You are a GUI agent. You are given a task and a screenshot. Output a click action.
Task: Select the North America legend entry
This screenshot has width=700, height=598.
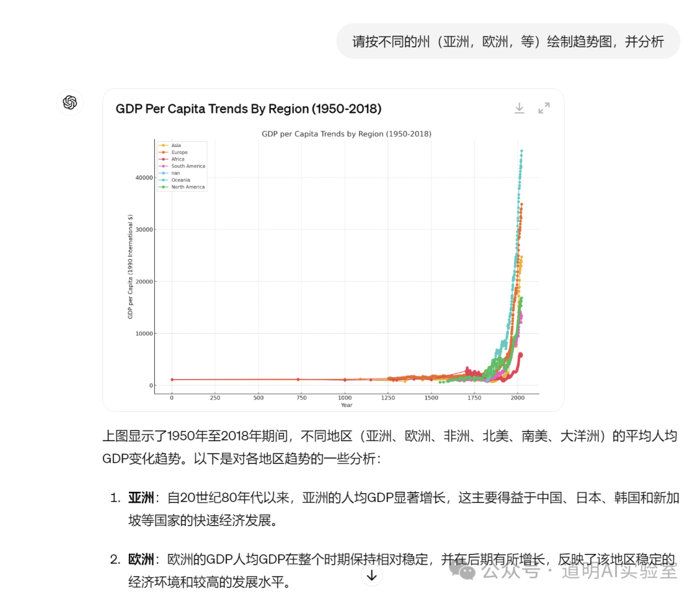[x=187, y=187]
